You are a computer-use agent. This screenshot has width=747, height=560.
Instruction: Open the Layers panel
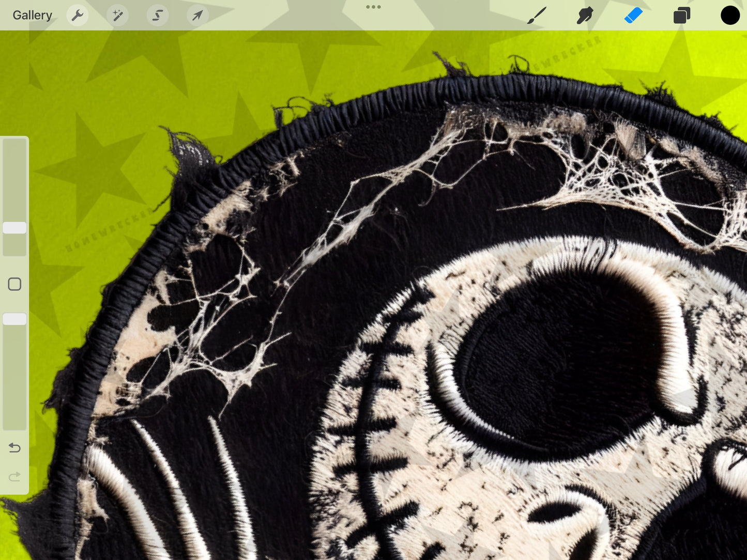coord(682,15)
